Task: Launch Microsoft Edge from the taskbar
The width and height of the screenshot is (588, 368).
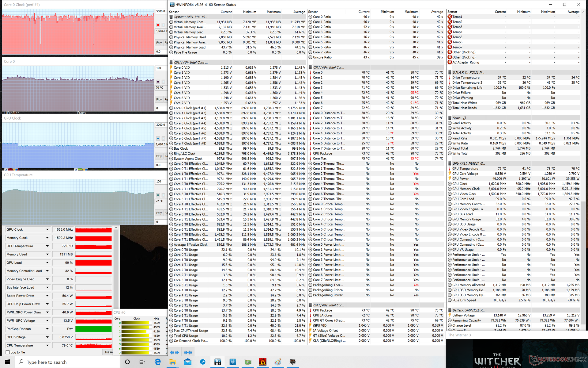Action: (158, 362)
